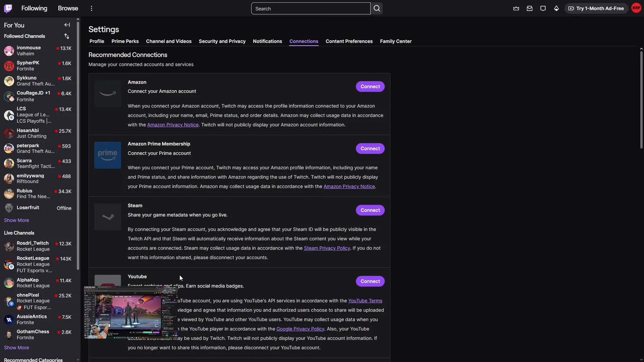
Task: Connect Amazon Prime Membership
Action: tap(370, 148)
